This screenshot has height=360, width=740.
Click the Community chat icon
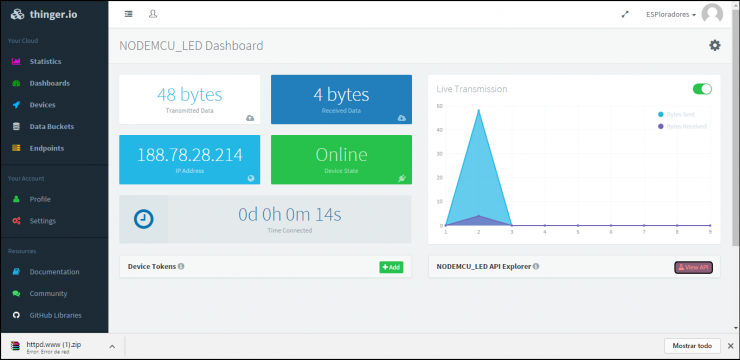(x=16, y=293)
